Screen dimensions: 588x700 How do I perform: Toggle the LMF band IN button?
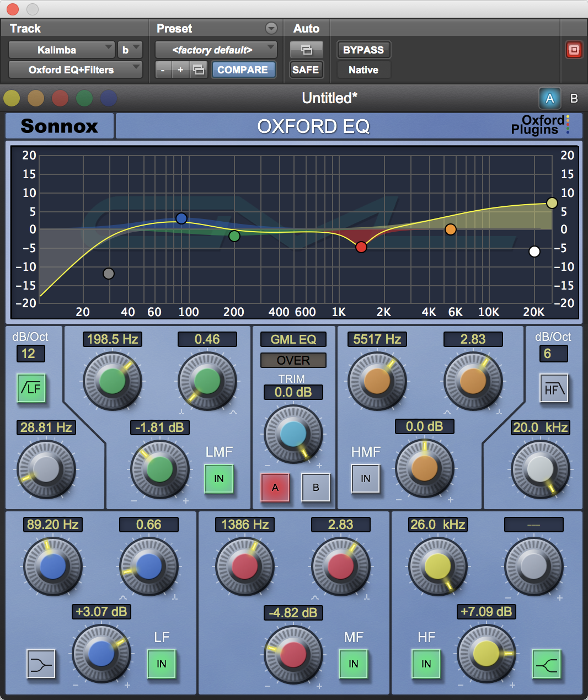click(219, 478)
